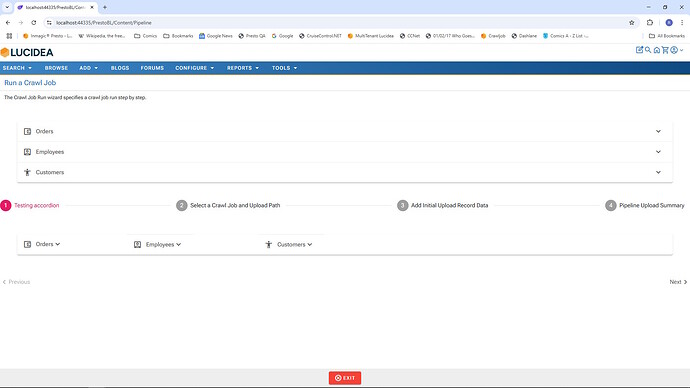The height and width of the screenshot is (388, 690).
Task: Select step 2 Select a Crawl Job and Upload Path
Action: [x=228, y=205]
